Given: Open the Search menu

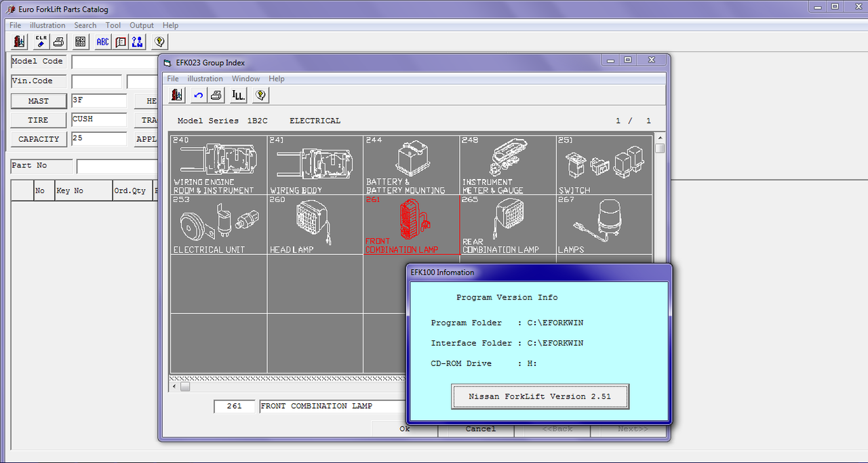Looking at the screenshot, I should point(85,25).
